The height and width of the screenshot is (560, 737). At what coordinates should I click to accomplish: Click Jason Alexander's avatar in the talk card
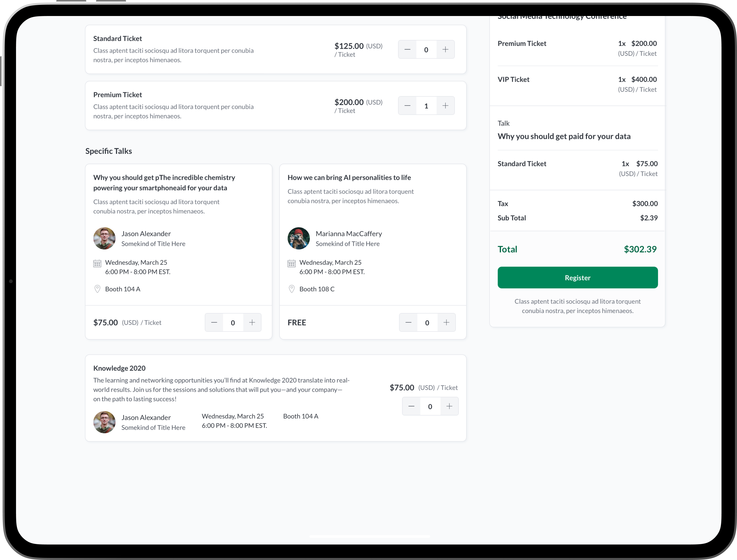[x=104, y=239]
